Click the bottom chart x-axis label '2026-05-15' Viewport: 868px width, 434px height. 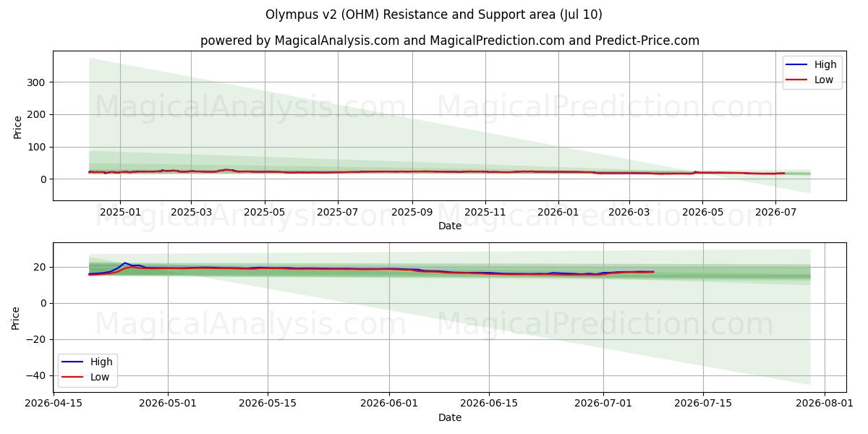pos(268,405)
